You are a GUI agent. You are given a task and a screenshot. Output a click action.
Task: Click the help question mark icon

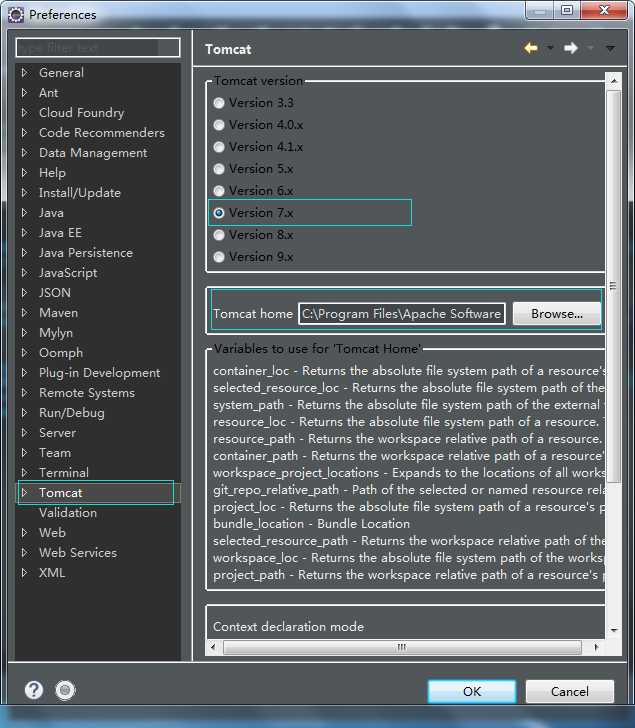34,690
